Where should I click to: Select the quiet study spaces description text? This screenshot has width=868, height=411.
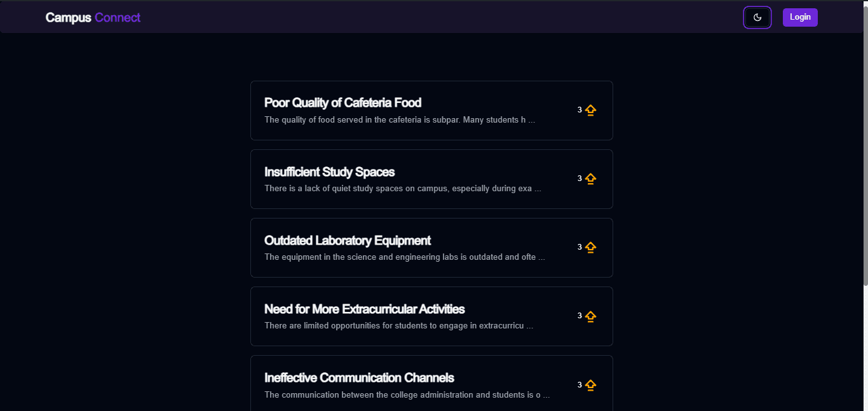pos(403,188)
